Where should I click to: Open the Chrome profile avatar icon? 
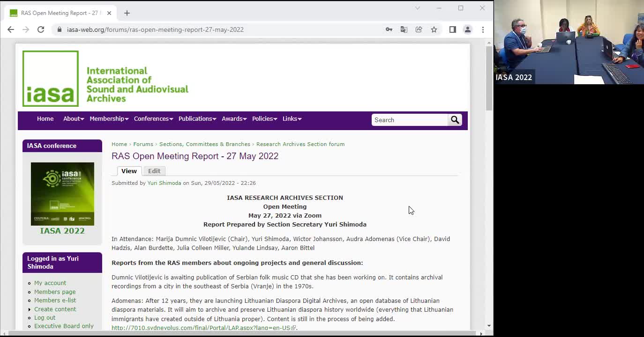click(x=468, y=29)
